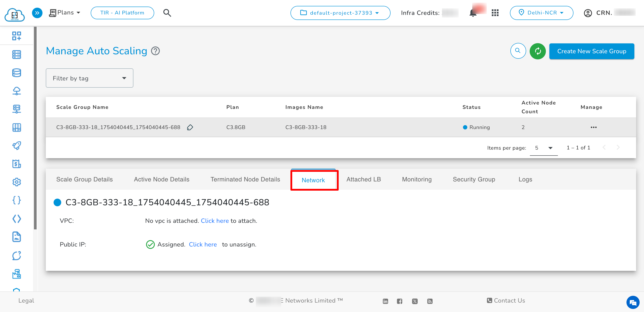Click the Create New Scale Group button

pyautogui.click(x=591, y=51)
